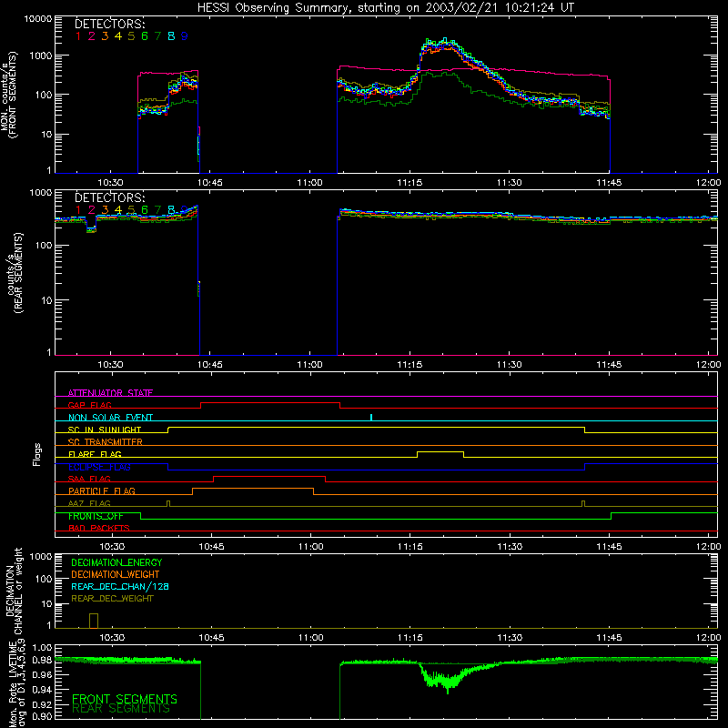The image size is (728, 728).
Task: Click the 11:00 time tick below the rear segments plot
Action: pyautogui.click(x=309, y=365)
